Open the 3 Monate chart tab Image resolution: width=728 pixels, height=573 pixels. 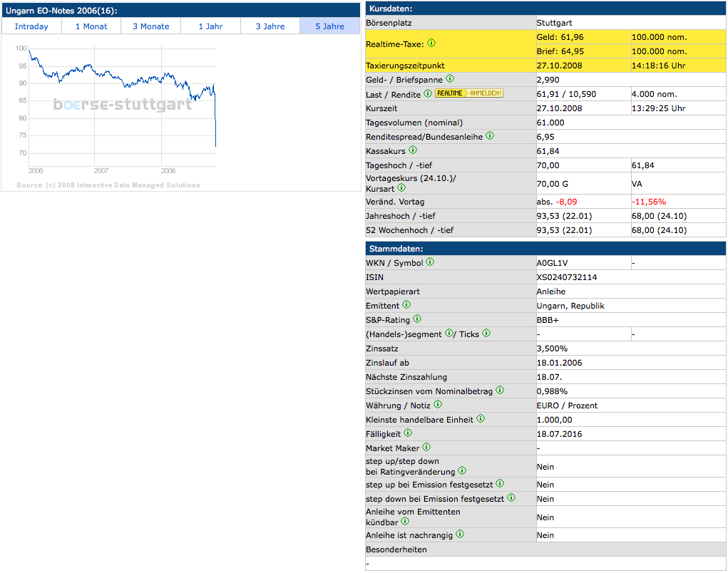(x=151, y=26)
